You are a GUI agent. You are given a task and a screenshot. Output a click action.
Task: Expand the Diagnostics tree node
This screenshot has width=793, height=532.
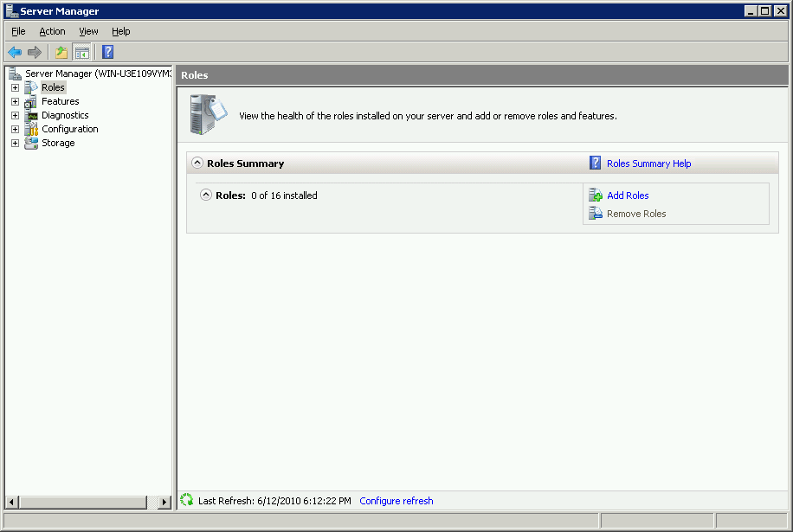click(14, 115)
